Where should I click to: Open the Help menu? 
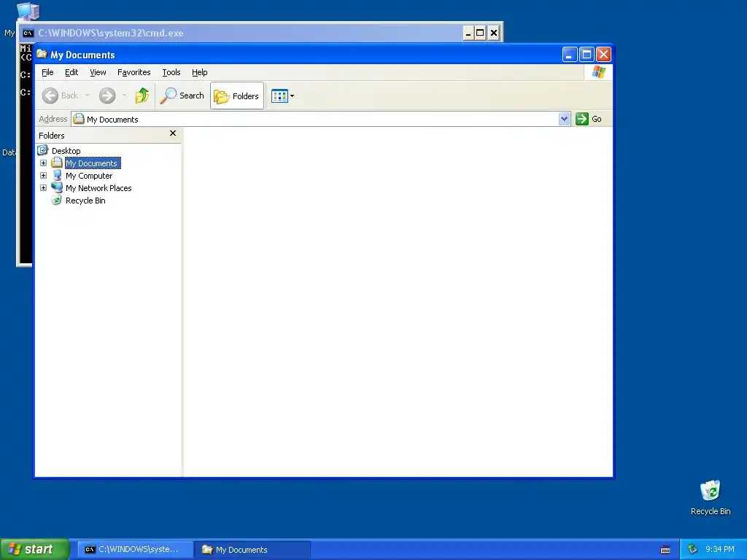point(200,72)
